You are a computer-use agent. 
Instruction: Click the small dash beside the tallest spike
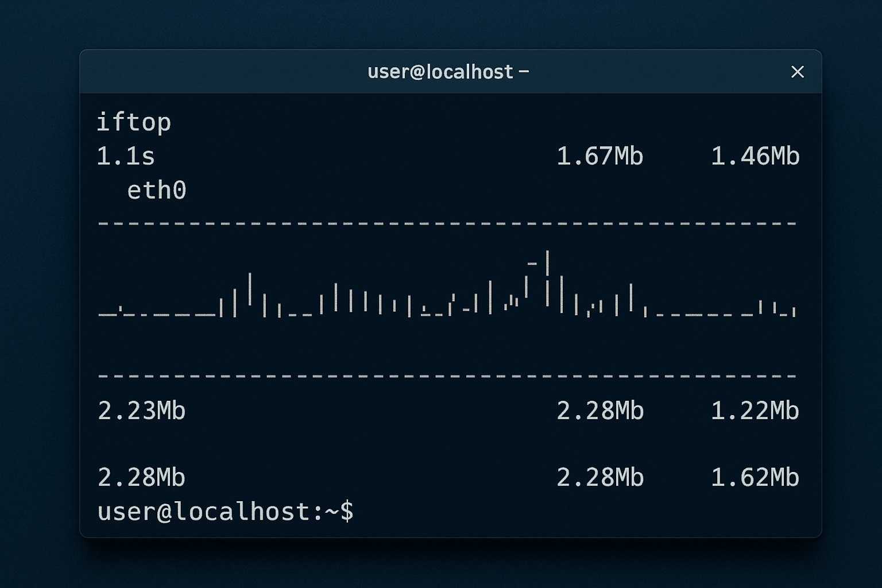(x=532, y=264)
